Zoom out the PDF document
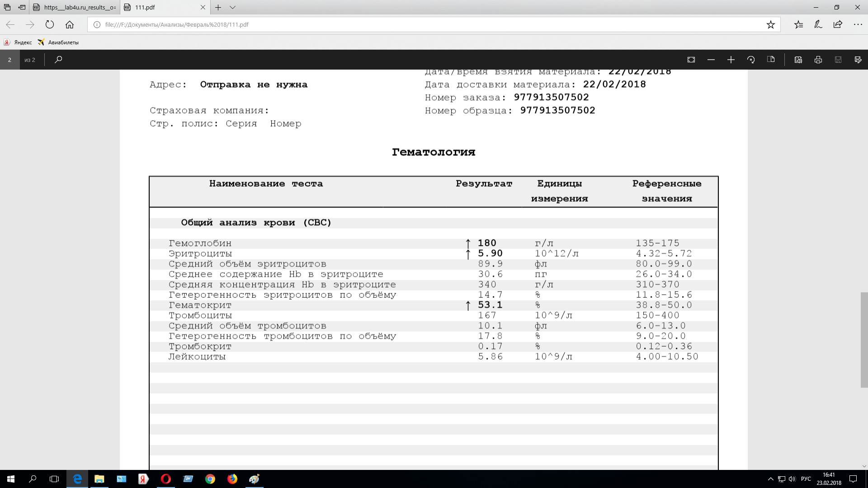 click(711, 60)
